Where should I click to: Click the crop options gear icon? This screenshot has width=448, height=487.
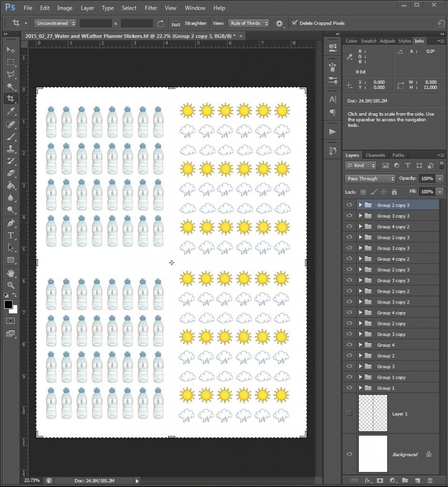(279, 23)
